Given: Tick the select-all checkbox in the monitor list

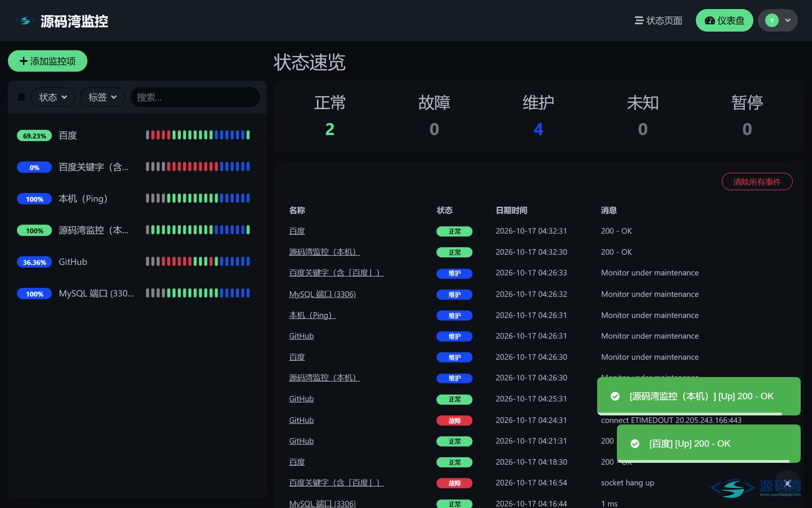Looking at the screenshot, I should [21, 97].
